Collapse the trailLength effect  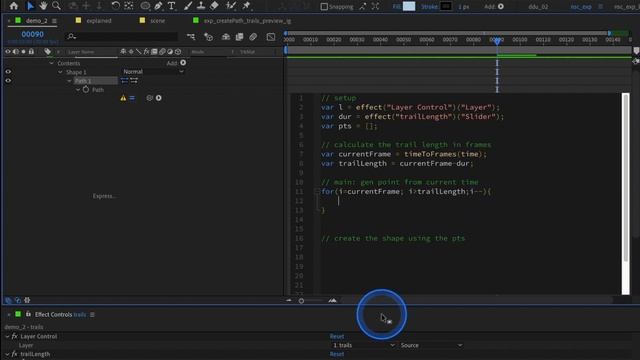click(x=7, y=354)
